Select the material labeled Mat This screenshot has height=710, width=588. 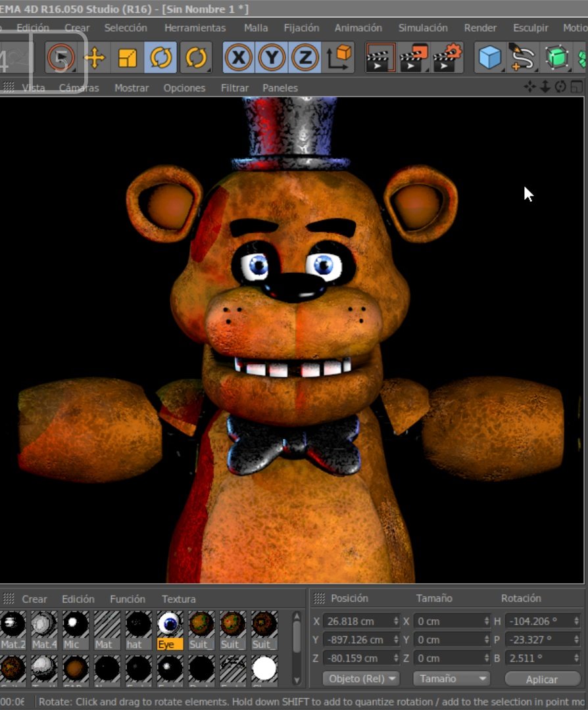point(107,630)
